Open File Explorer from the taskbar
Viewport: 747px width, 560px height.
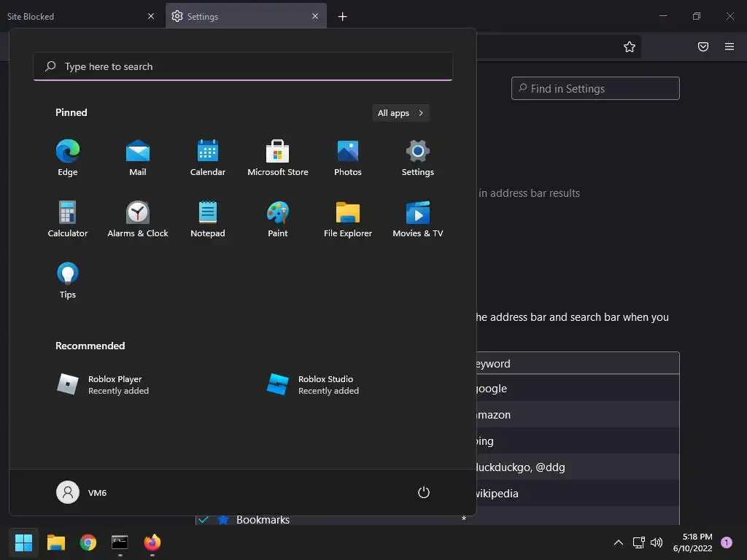click(55, 542)
